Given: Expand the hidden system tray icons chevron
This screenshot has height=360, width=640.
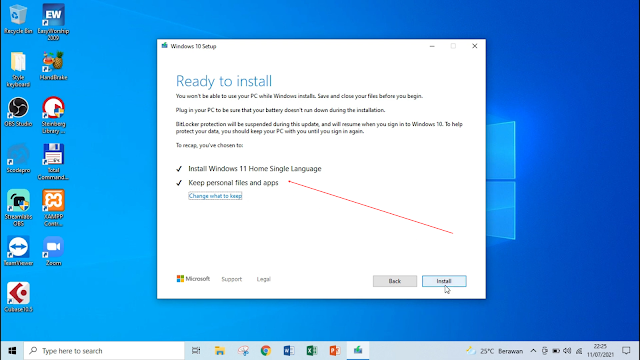Looking at the screenshot, I should tap(533, 351).
